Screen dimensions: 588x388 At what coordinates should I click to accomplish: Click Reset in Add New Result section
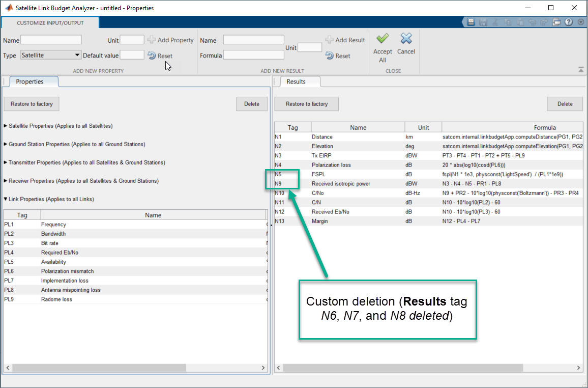tap(338, 56)
